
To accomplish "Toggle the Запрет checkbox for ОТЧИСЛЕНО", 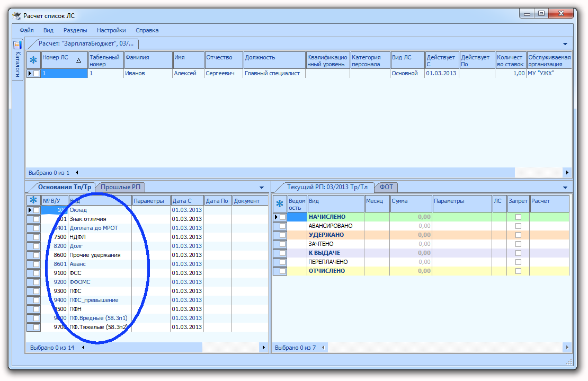I will pos(518,271).
